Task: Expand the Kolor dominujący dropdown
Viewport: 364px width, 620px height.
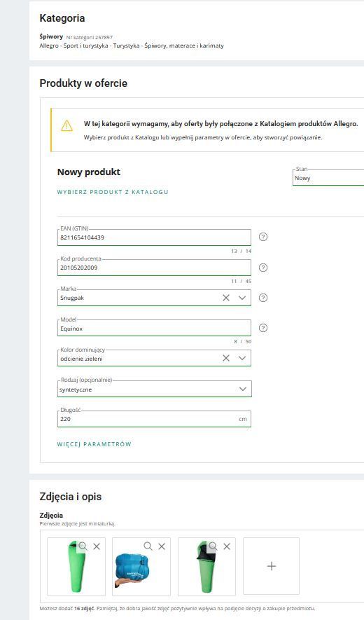Action: click(x=242, y=358)
